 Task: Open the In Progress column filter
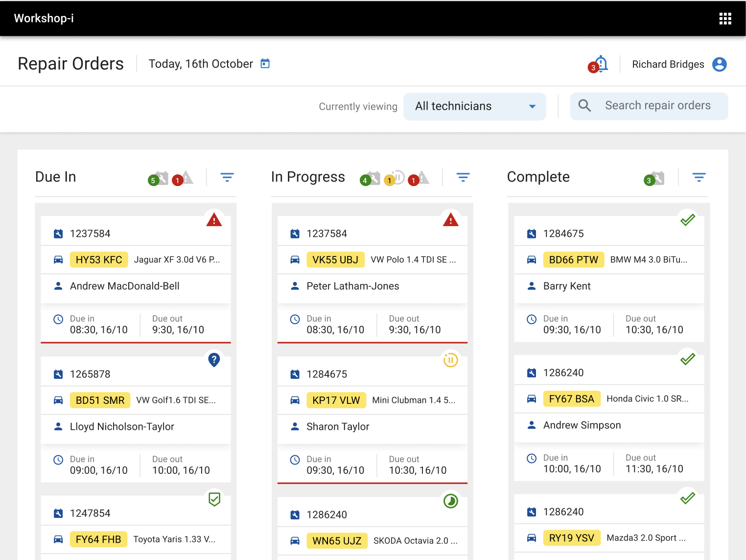click(x=463, y=177)
